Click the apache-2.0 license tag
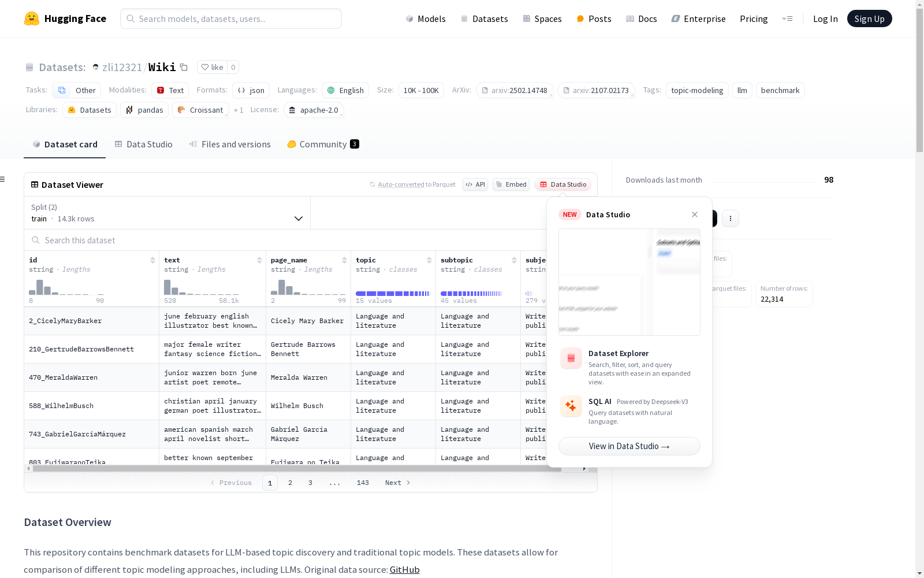This screenshot has width=924, height=578. pyautogui.click(x=314, y=110)
